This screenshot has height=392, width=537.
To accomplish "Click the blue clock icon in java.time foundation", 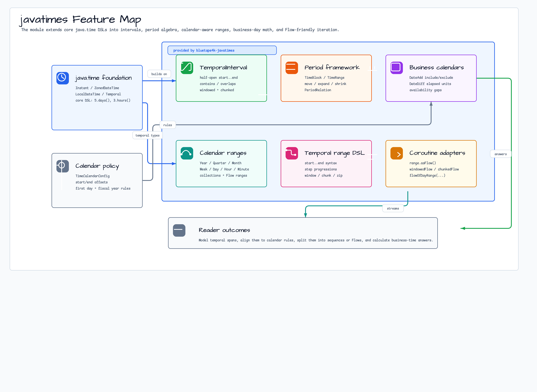I will [63, 78].
